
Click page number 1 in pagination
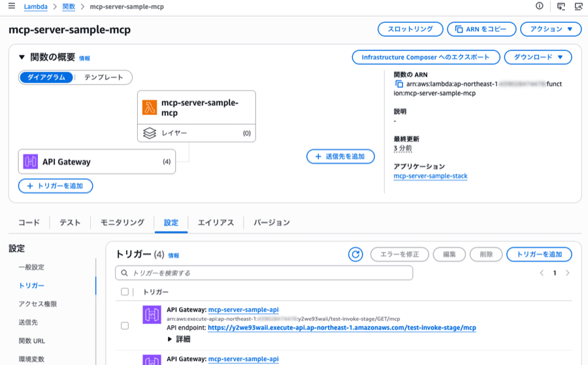coord(555,273)
